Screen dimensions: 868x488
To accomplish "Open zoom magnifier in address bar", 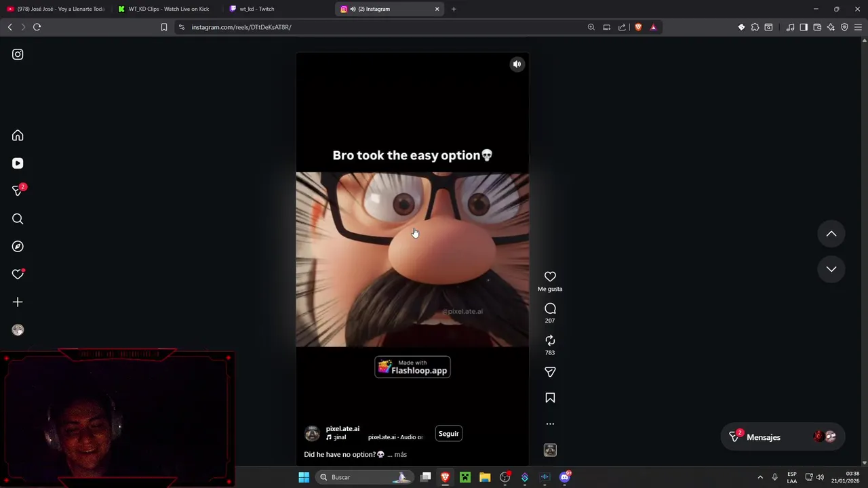I will pos(591,27).
